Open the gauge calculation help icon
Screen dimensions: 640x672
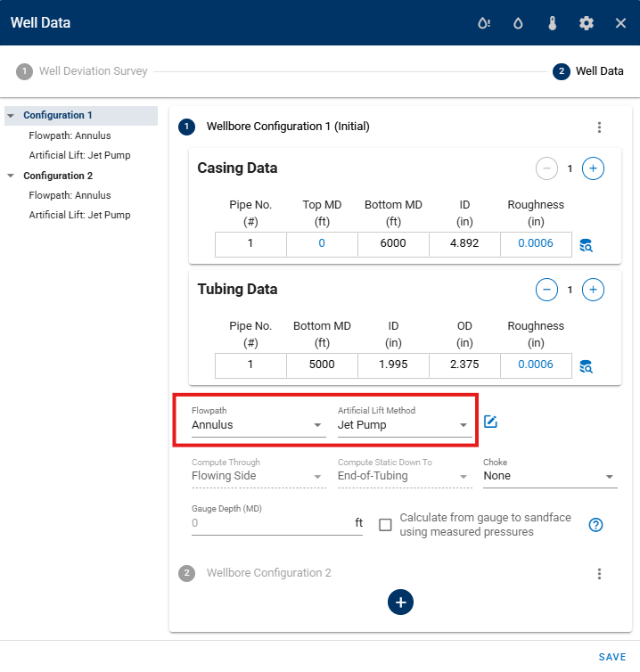tap(595, 525)
